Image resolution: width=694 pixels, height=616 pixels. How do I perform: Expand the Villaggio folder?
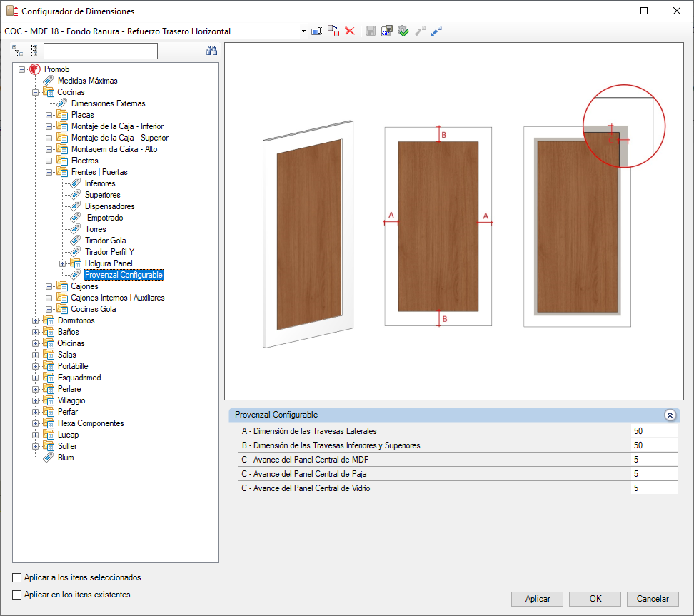36,401
